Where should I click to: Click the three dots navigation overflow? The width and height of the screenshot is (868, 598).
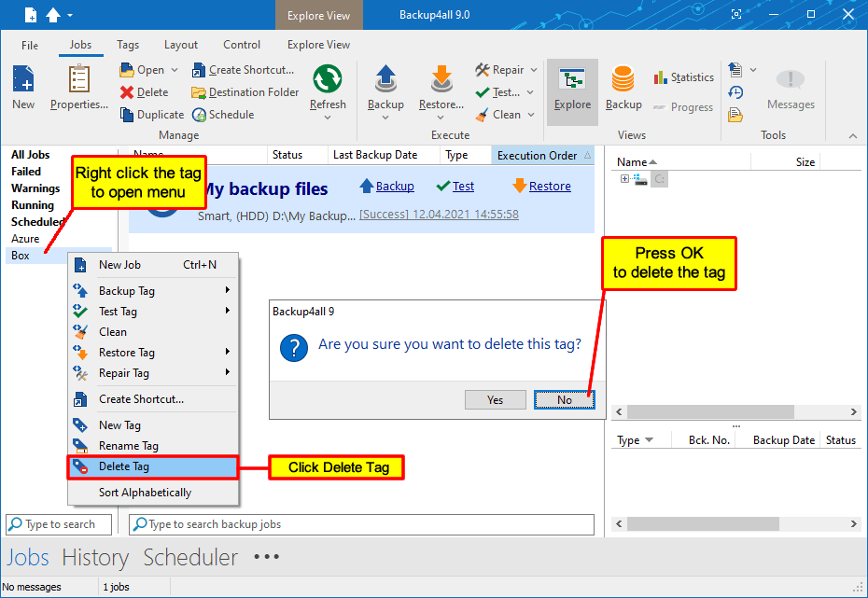[x=267, y=557]
